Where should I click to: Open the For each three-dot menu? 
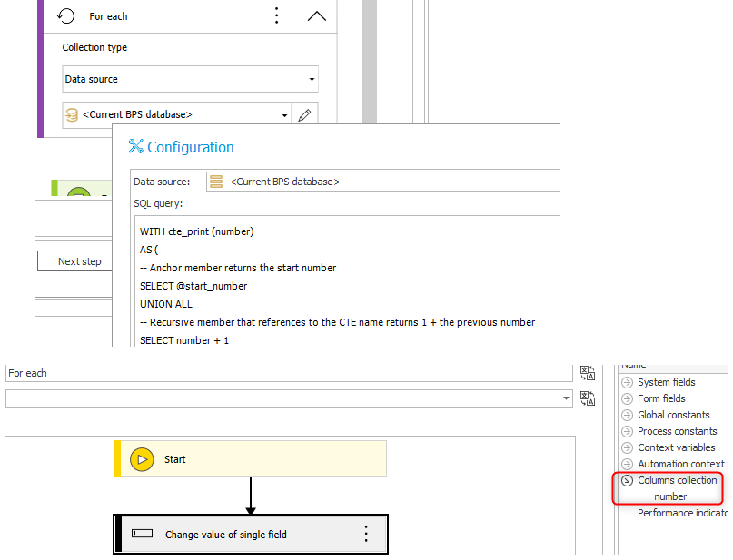click(x=277, y=16)
